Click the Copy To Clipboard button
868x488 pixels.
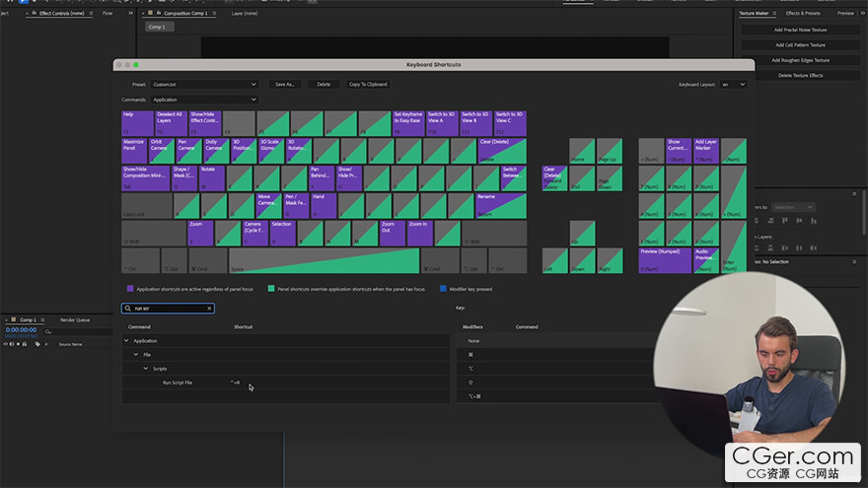[x=368, y=85]
